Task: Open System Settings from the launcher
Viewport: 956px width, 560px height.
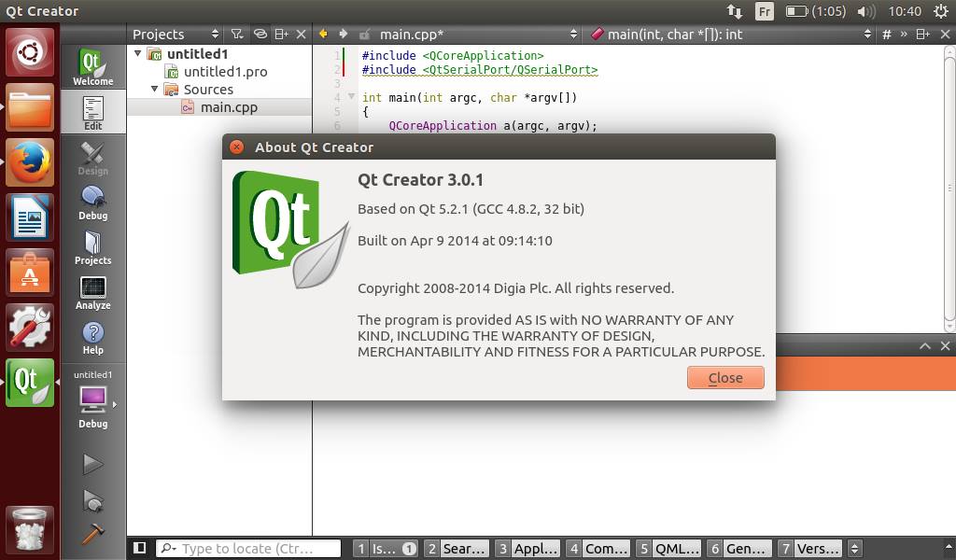Action: point(30,328)
